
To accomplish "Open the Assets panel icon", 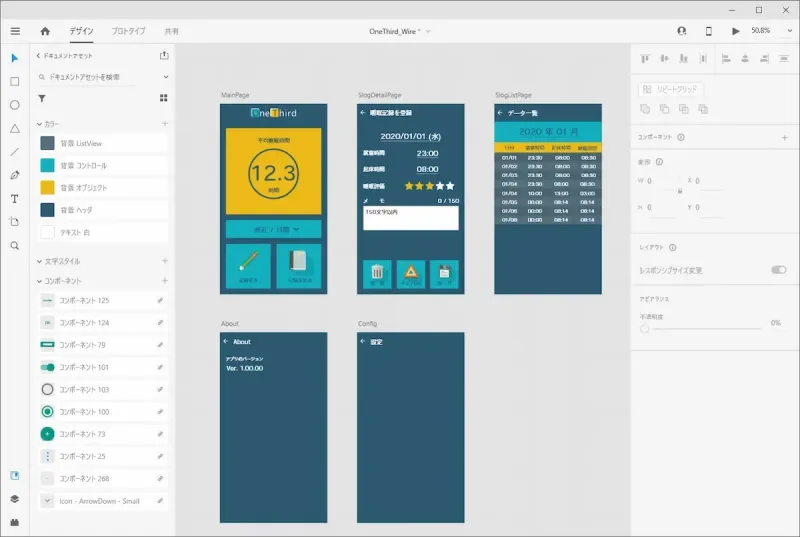I will 15,475.
